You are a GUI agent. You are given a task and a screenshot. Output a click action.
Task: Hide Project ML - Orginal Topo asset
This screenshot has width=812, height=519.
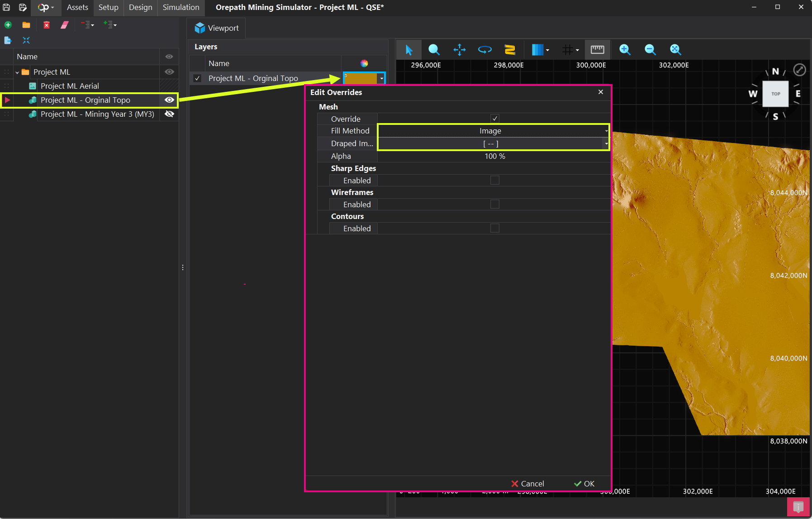point(169,100)
